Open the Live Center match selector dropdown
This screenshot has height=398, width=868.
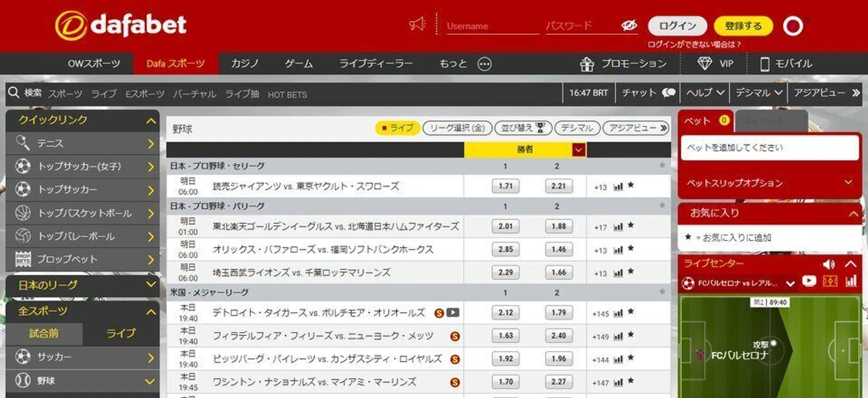[790, 284]
